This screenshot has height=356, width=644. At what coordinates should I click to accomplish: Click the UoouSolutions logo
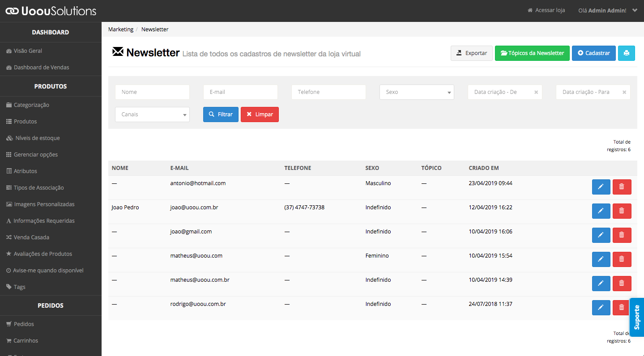(51, 11)
